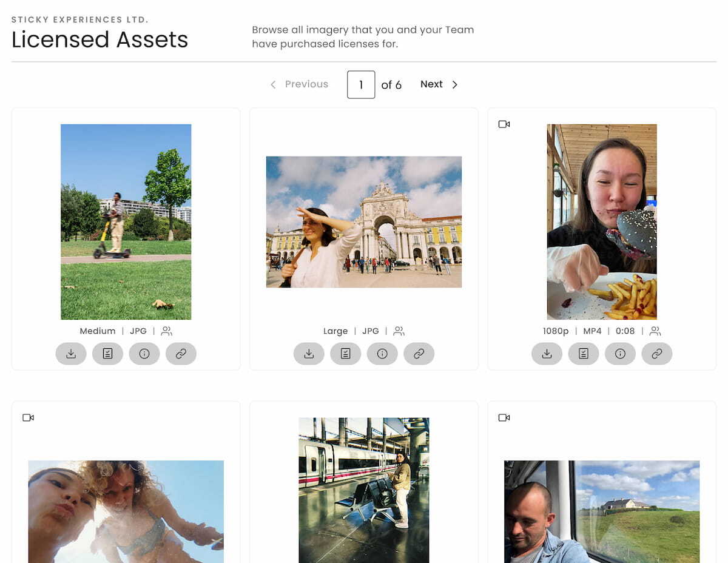The image size is (728, 563).
Task: Download the 1080p burger MP4 video
Action: (x=547, y=354)
